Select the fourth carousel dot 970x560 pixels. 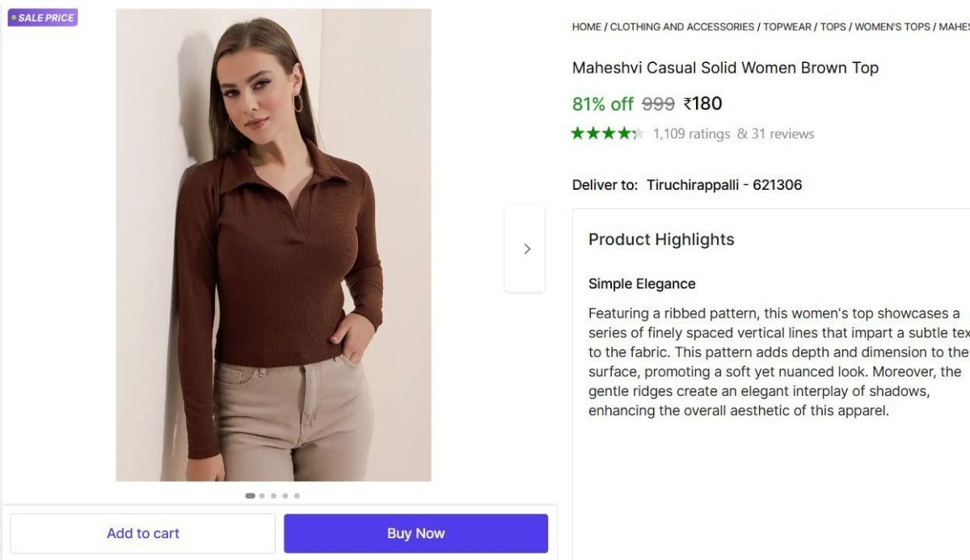[x=285, y=496]
